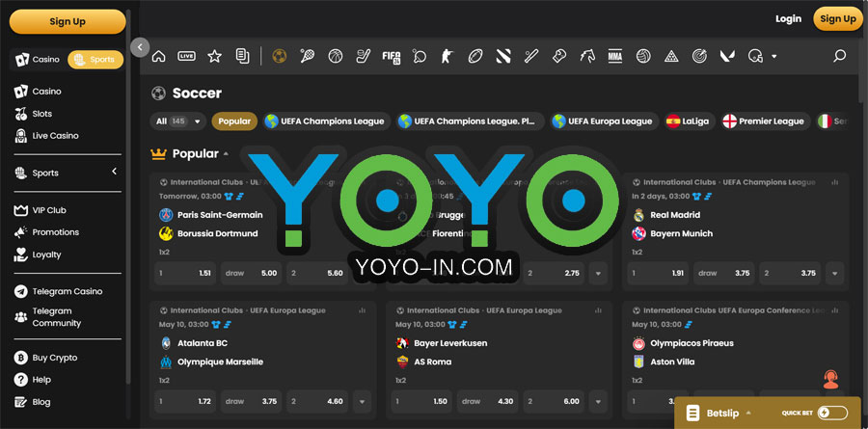
Task: Select the FIFA esports icon
Action: [391, 56]
